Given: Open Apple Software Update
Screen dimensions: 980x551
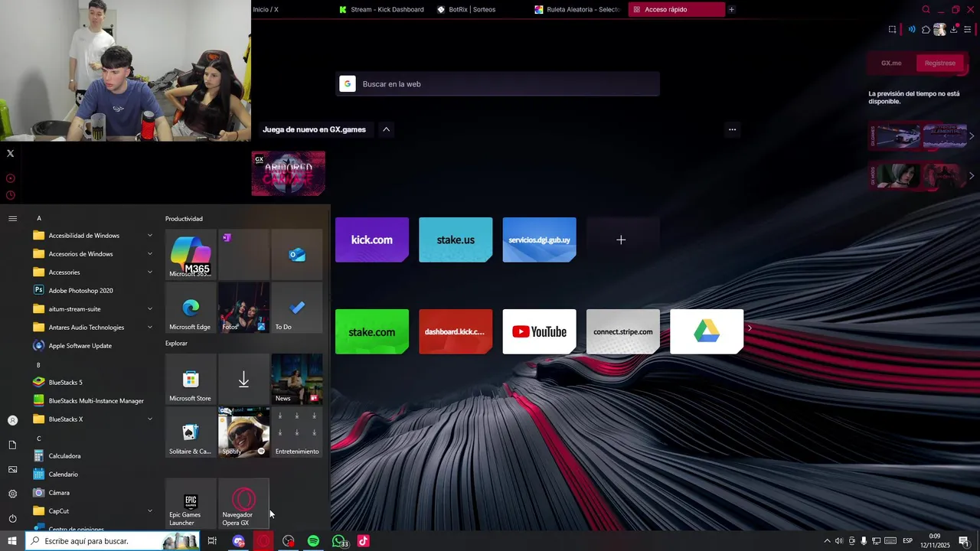Looking at the screenshot, I should [93, 346].
